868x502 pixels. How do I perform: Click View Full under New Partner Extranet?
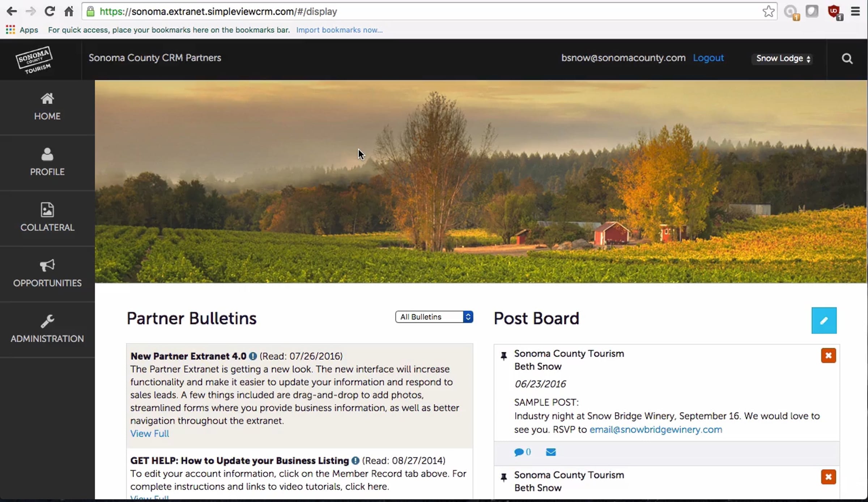(x=149, y=433)
